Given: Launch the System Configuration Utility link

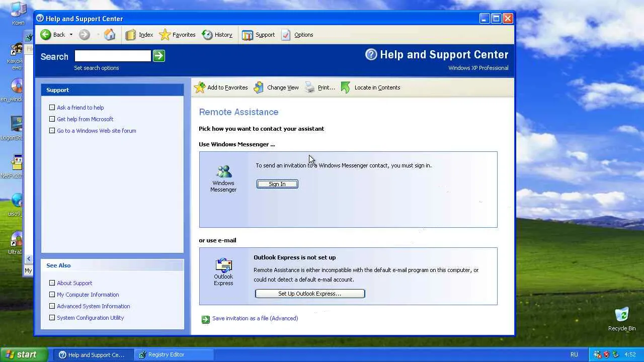Looking at the screenshot, I should pyautogui.click(x=91, y=318).
